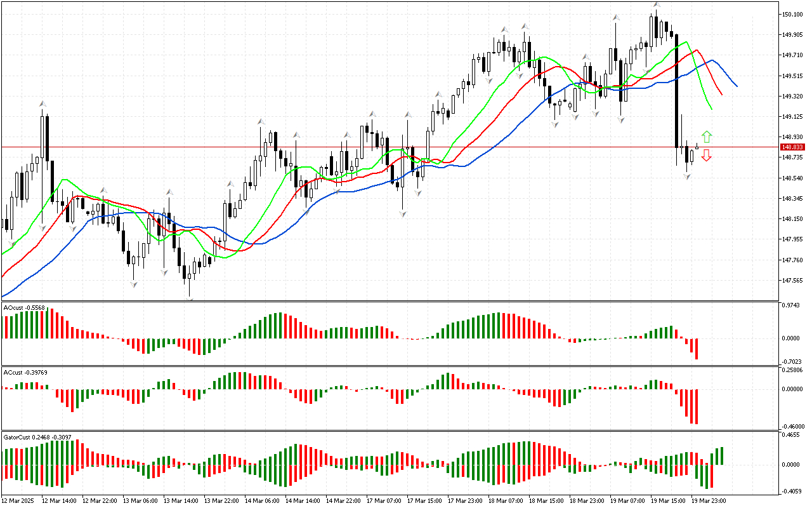Click the 0.25806 AC scale value
Image resolution: width=812 pixels, height=508 pixels.
click(792, 370)
